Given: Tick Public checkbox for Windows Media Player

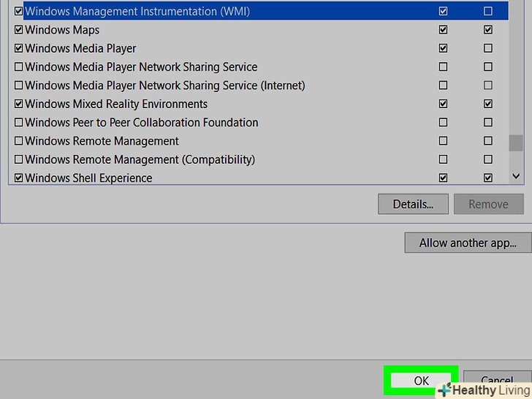Looking at the screenshot, I should [x=488, y=48].
